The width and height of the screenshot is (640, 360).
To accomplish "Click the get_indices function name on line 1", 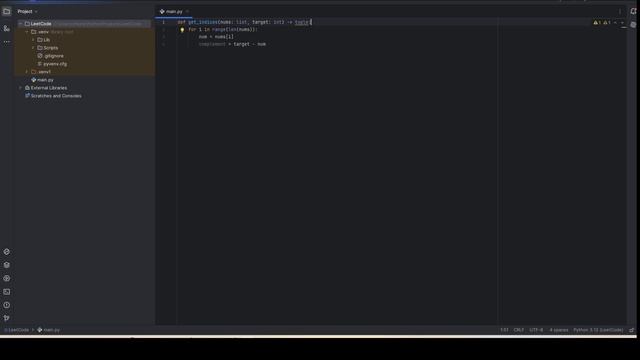I will pyautogui.click(x=202, y=22).
